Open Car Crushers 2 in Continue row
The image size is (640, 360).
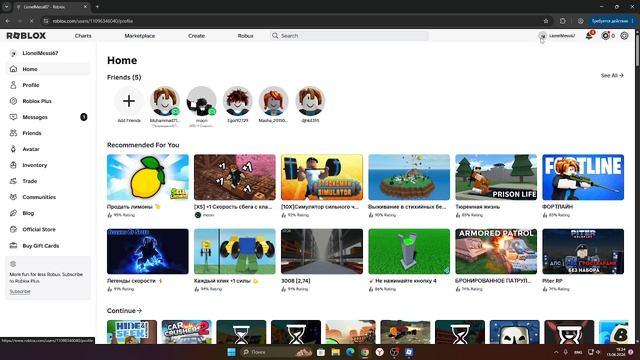click(187, 332)
